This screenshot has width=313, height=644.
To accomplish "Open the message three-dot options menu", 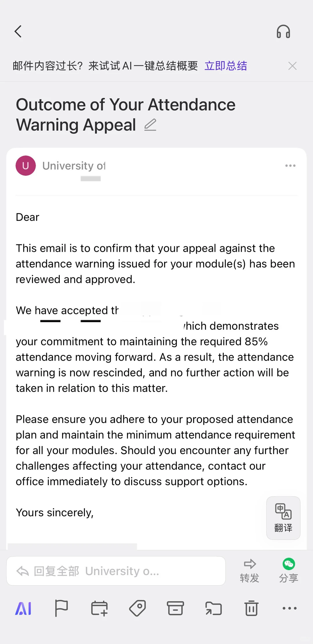I will [290, 166].
